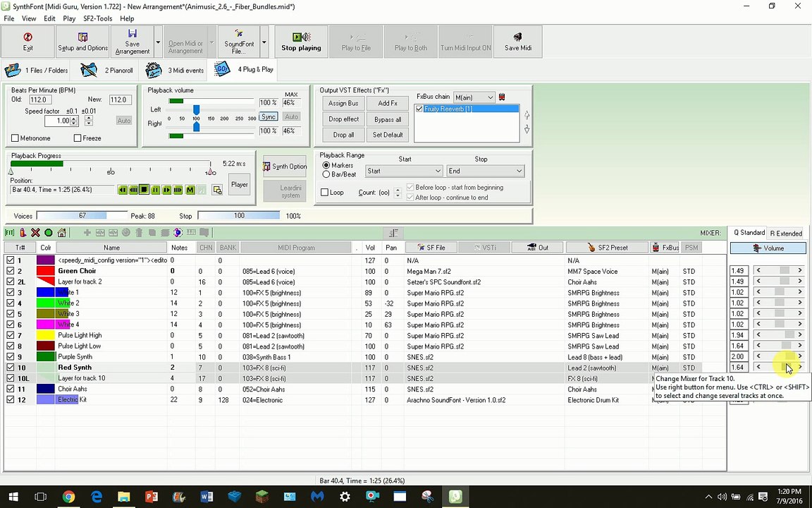The height and width of the screenshot is (508, 812).
Task: Open the playback range Start dropdown
Action: tap(404, 171)
